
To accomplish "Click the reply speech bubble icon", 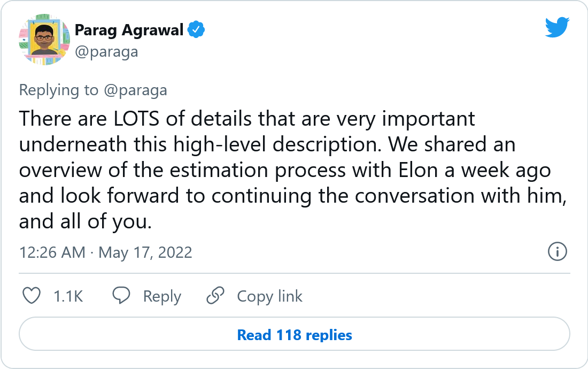I will [122, 296].
